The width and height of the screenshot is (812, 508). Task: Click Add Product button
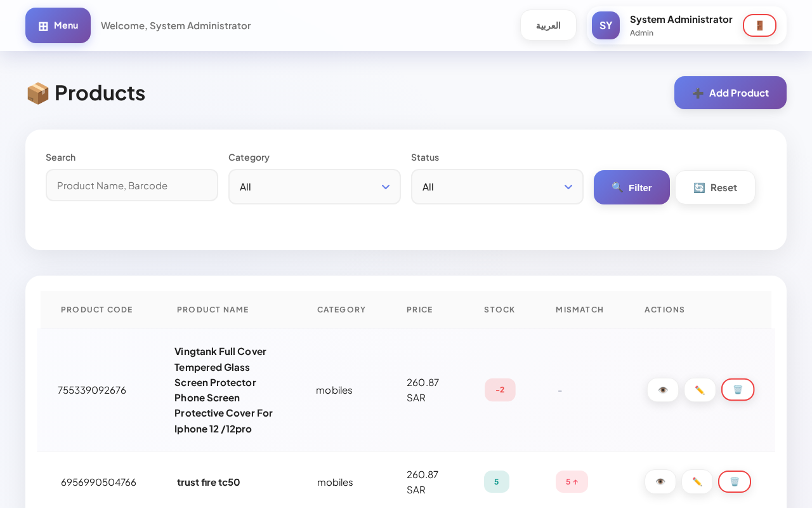(730, 93)
